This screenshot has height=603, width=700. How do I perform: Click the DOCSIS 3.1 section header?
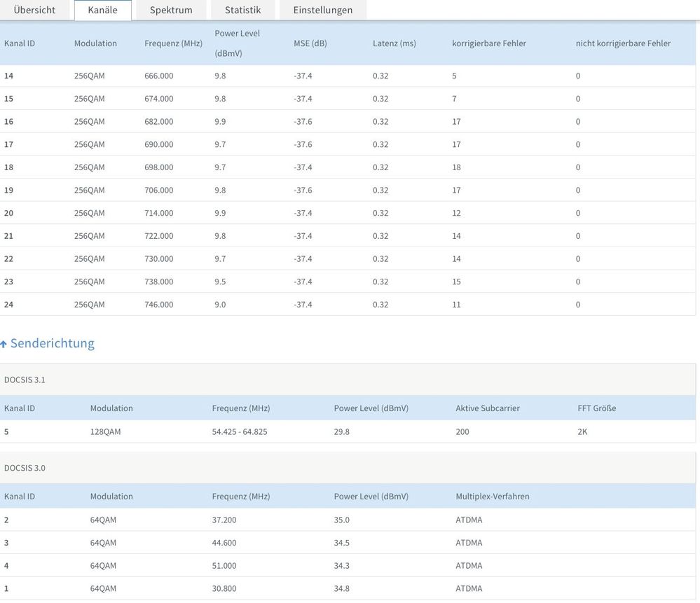point(25,380)
